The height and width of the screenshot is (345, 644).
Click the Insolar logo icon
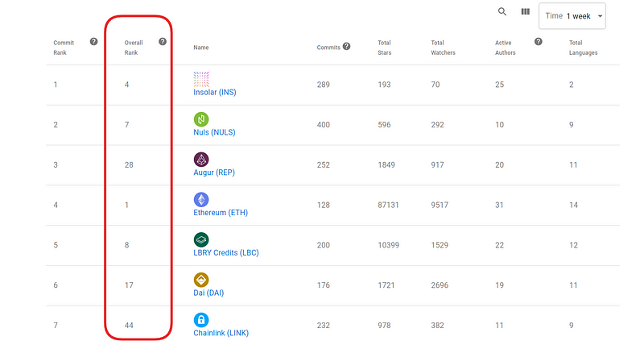pos(201,79)
